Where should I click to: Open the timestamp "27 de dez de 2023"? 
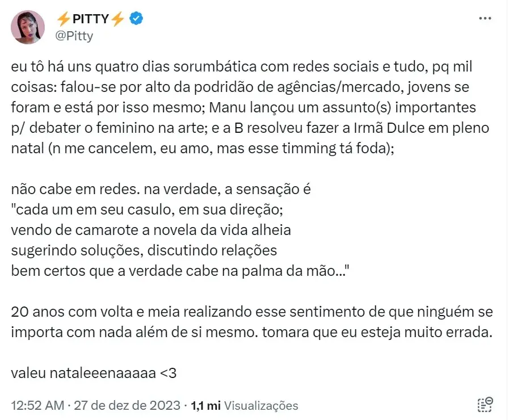point(127,406)
